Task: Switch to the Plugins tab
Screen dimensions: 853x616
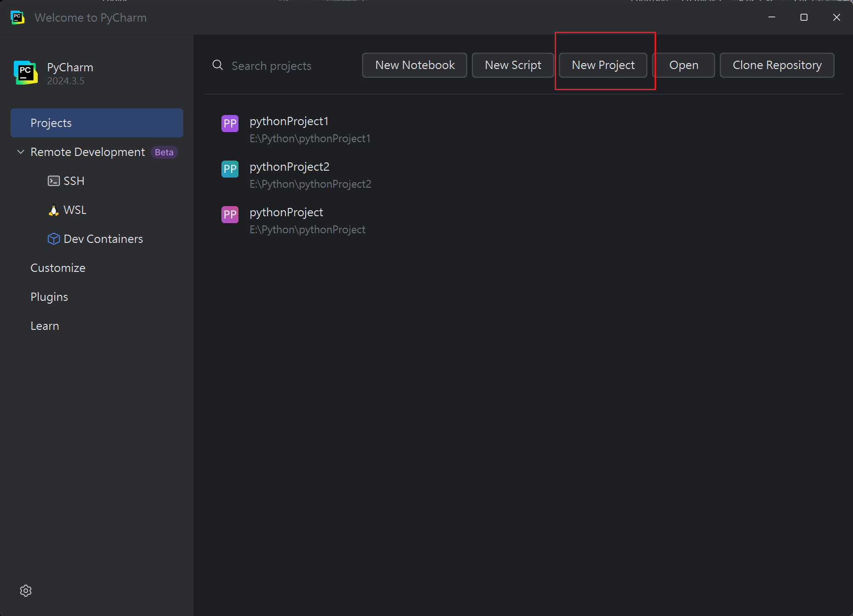Action: (49, 297)
